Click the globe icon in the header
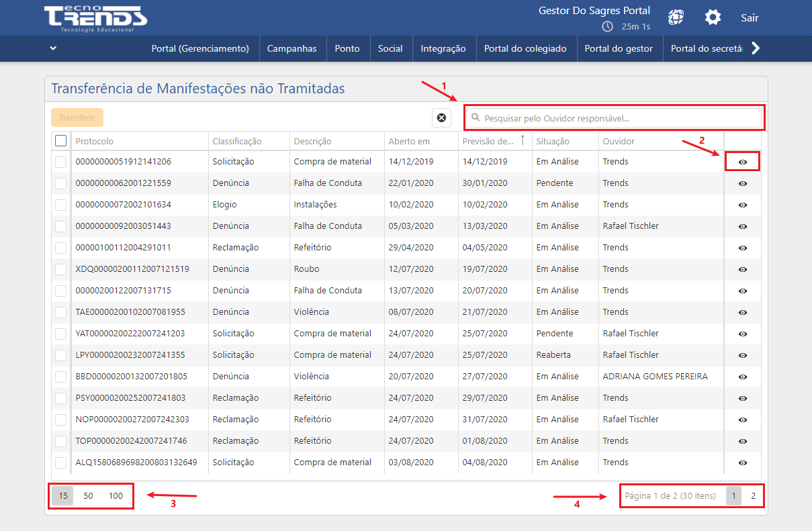The width and height of the screenshot is (812, 531). click(x=676, y=17)
